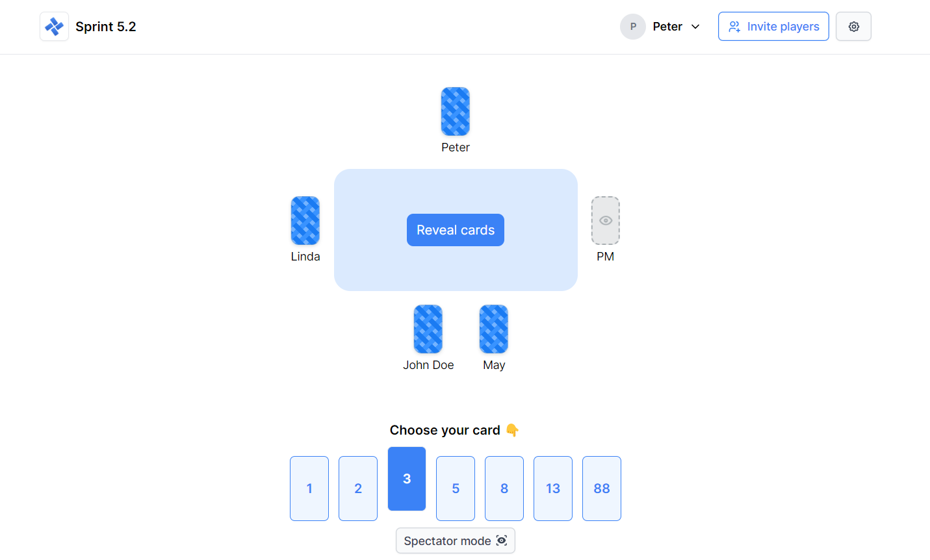This screenshot has height=560, width=930.
Task: Select voting card 88
Action: [x=601, y=488]
